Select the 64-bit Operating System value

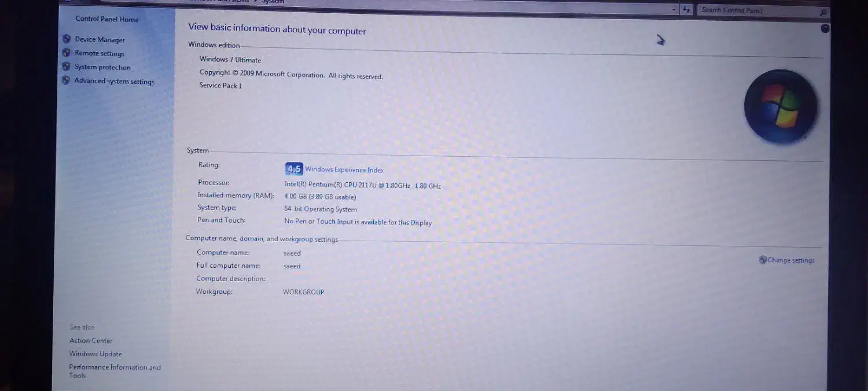pyautogui.click(x=321, y=209)
